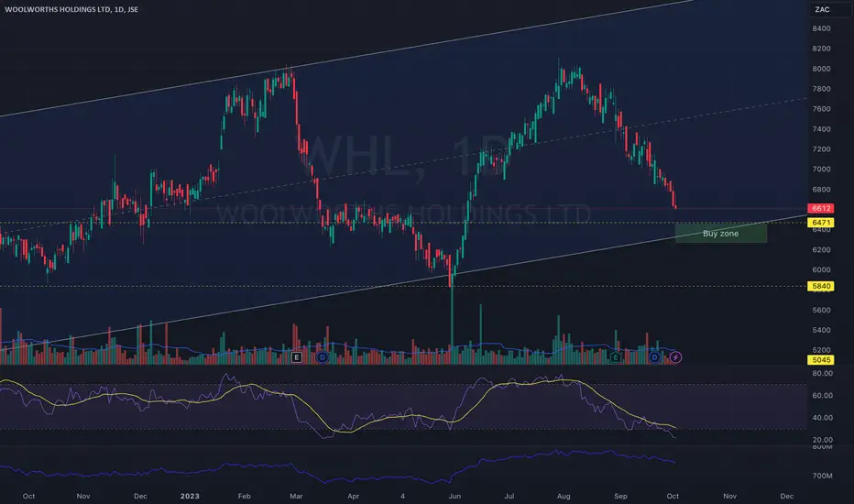The height and width of the screenshot is (504, 854).
Task: Click the Aug label on time axis
Action: (564, 496)
